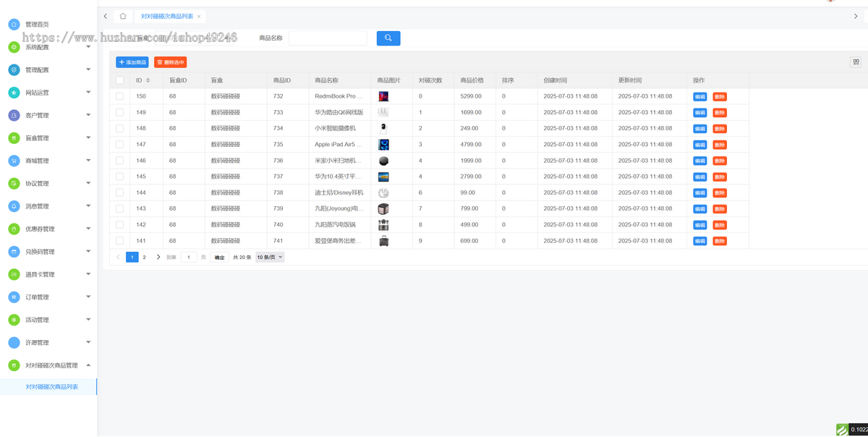Expand 盲盒管理 menu arrow
The image size is (868, 437).
[88, 137]
